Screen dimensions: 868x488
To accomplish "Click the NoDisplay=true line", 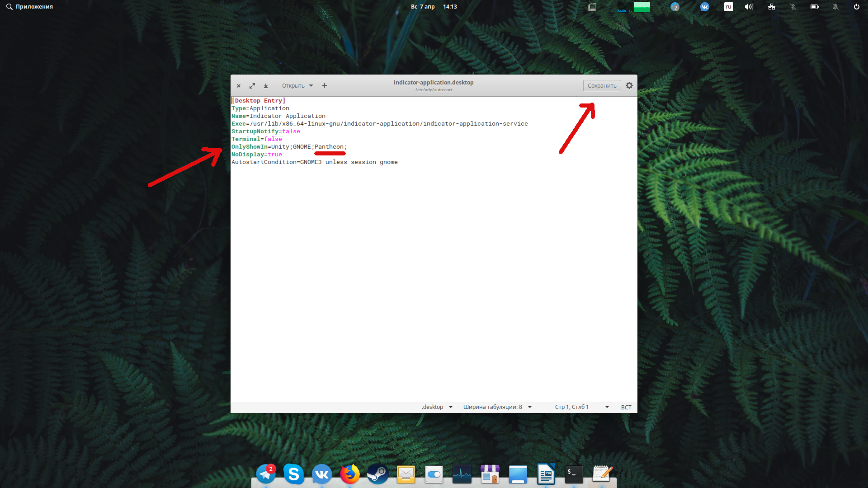I will click(x=257, y=155).
